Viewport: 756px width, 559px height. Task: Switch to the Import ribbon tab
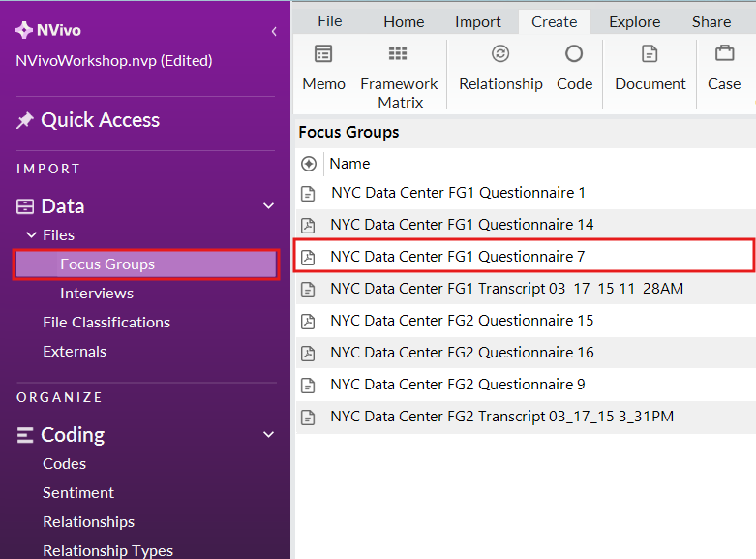click(x=478, y=22)
